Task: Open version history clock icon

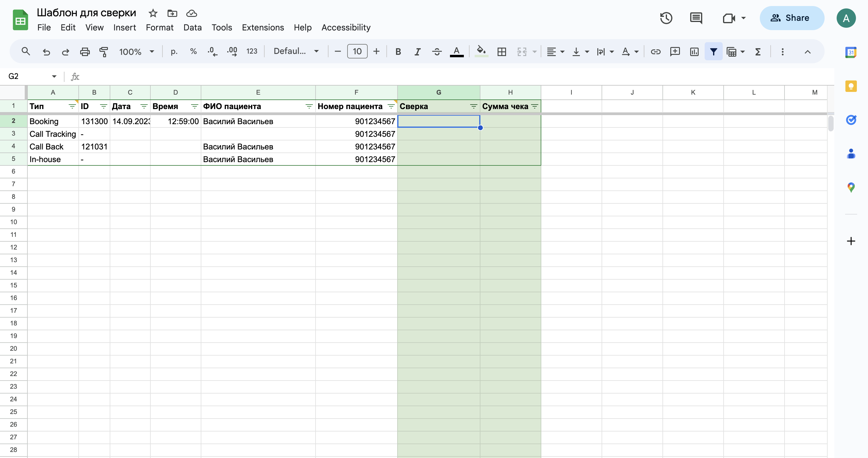Action: (666, 18)
